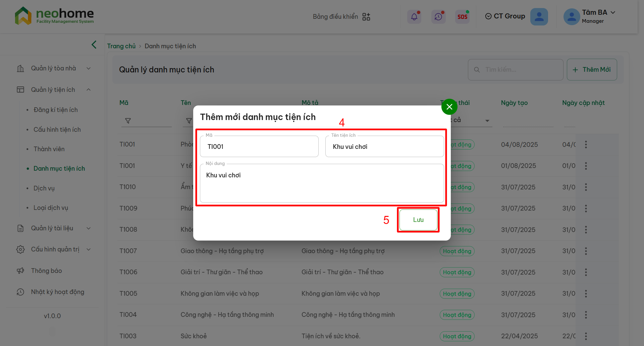Open the history clock icon in header
Viewport: 644px width, 346px height.
pos(438,17)
